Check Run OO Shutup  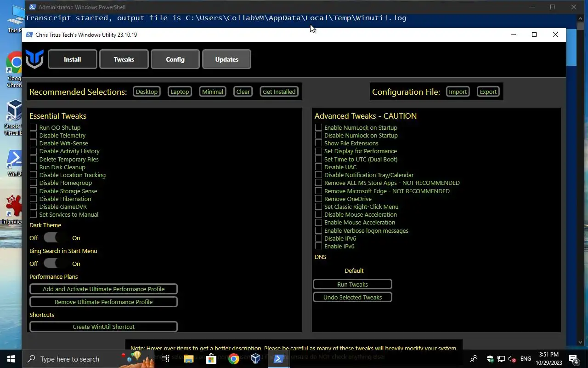[33, 127]
